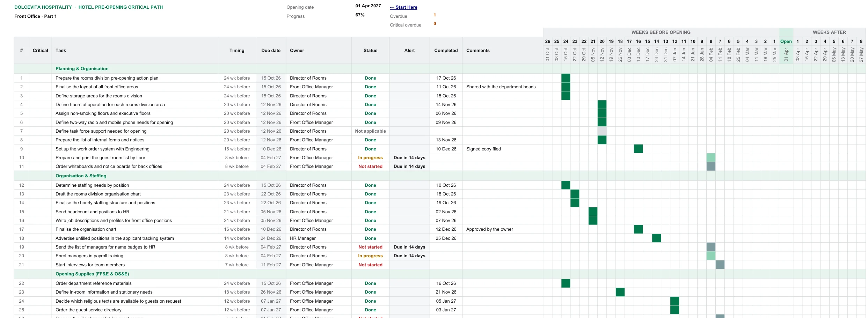Click the Gantt bar for guest service directory task
Screen dimensions: 868x318
coord(674,310)
